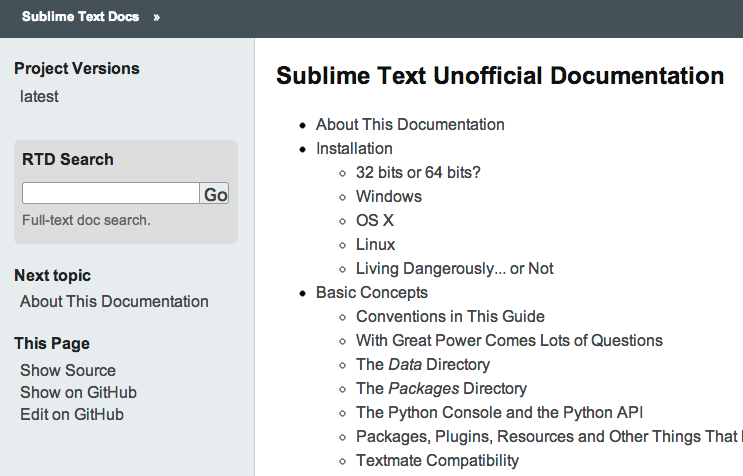Open the Textmate Compatibility link
The width and height of the screenshot is (743, 476).
click(x=437, y=460)
